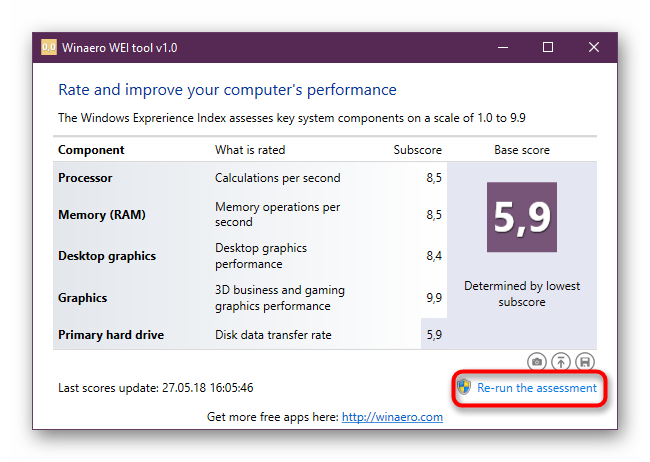650x462 pixels.
Task: Click the upload arrow circle icon
Action: coord(561,362)
